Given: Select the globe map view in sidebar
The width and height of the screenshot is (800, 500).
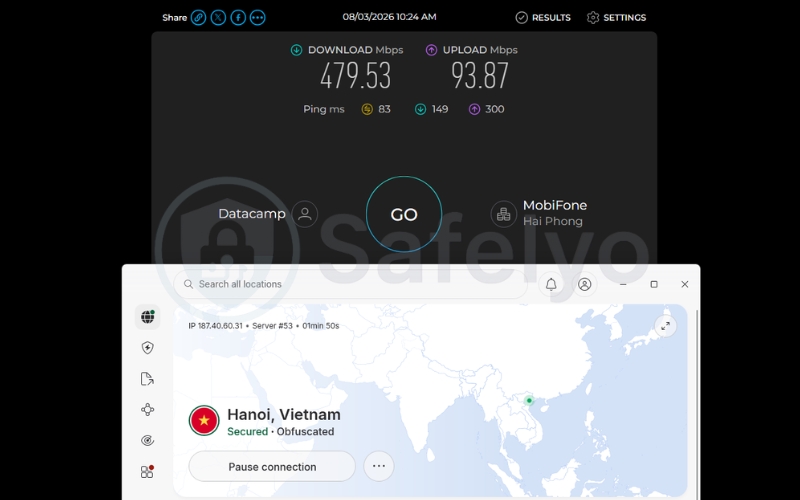Looking at the screenshot, I should click(147, 317).
